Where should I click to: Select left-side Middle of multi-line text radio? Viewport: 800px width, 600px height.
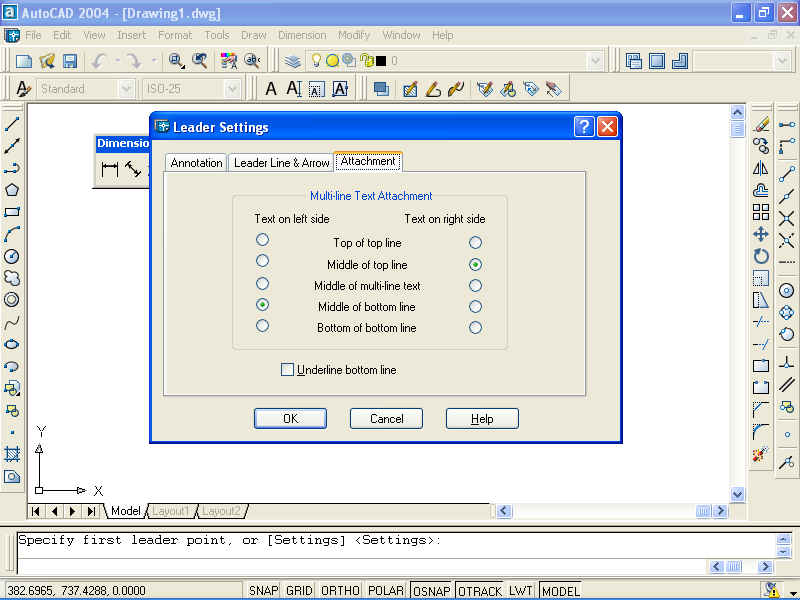pyautogui.click(x=262, y=283)
